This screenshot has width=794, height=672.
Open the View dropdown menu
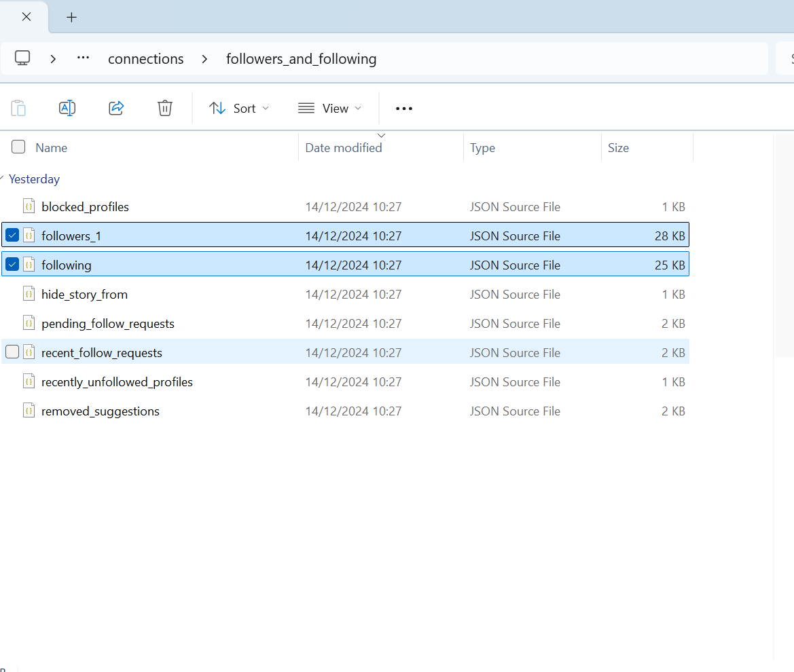click(x=329, y=109)
